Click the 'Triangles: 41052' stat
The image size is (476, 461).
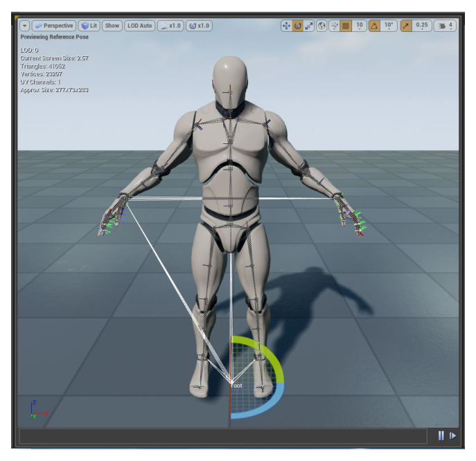[42, 66]
